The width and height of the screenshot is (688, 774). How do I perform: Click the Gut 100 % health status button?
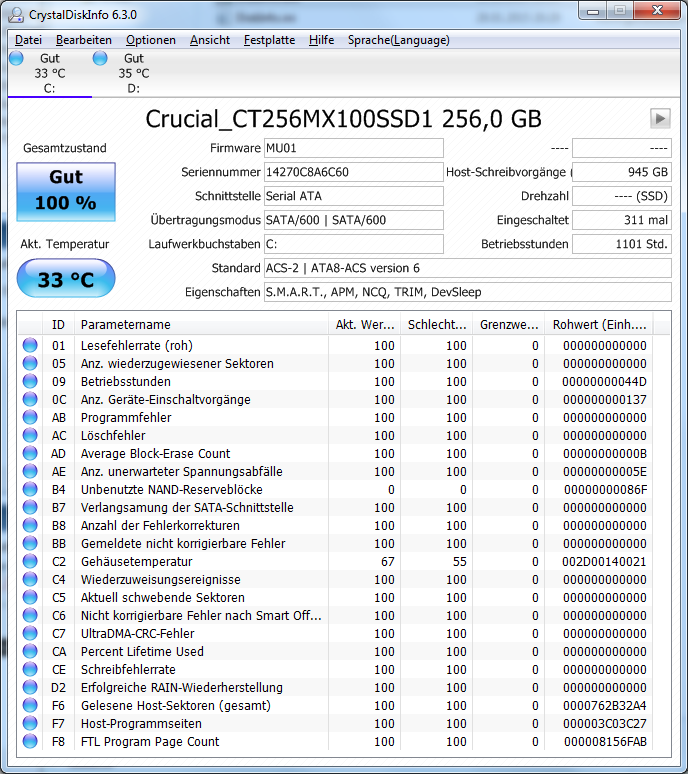click(66, 192)
